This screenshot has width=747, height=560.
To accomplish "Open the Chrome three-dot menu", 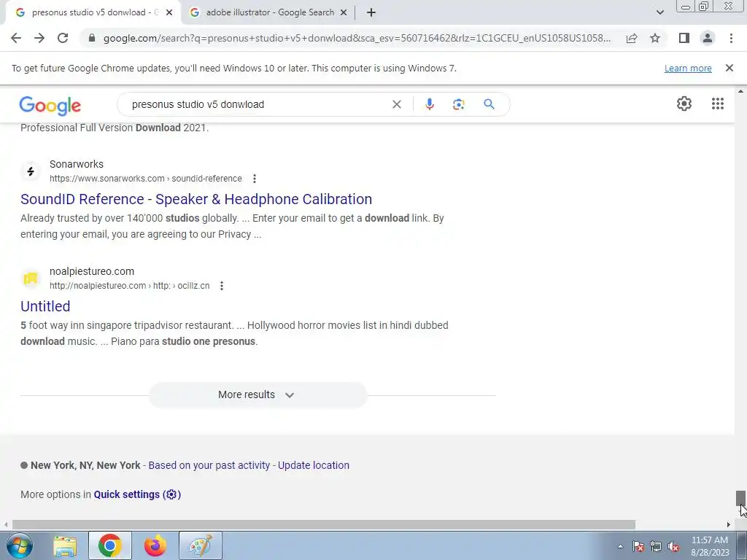I will point(731,38).
